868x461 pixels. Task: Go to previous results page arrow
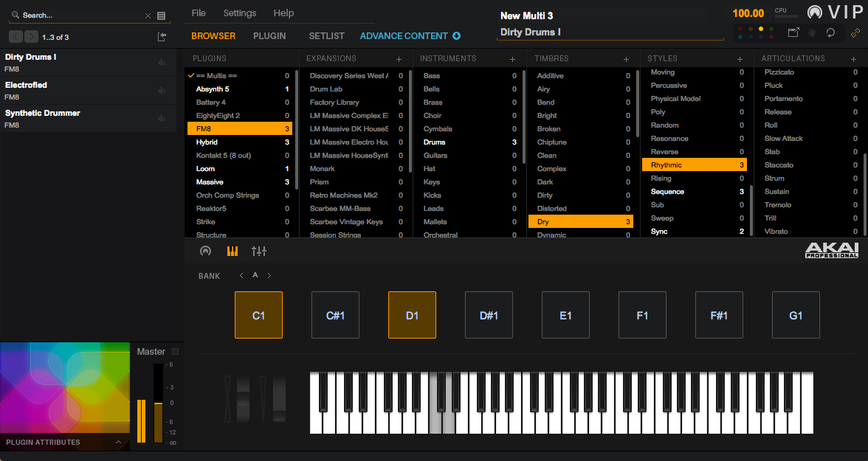[16, 37]
